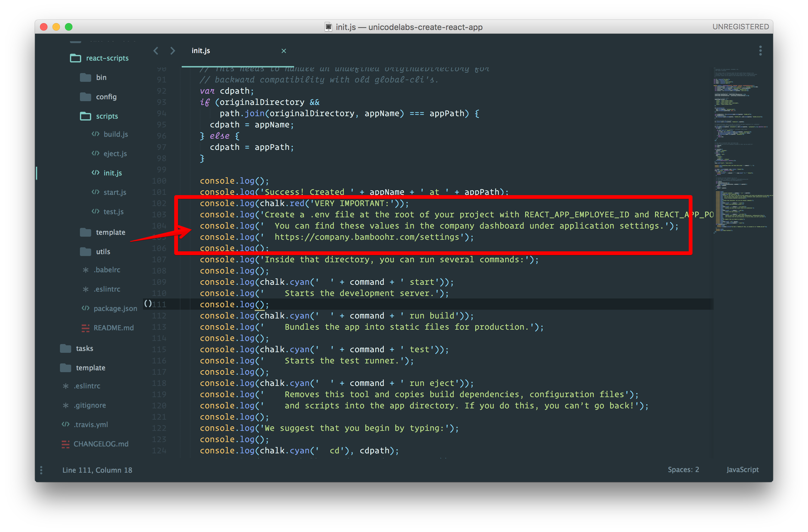Close the init.js tab
Image resolution: width=808 pixels, height=532 pixels.
click(284, 51)
